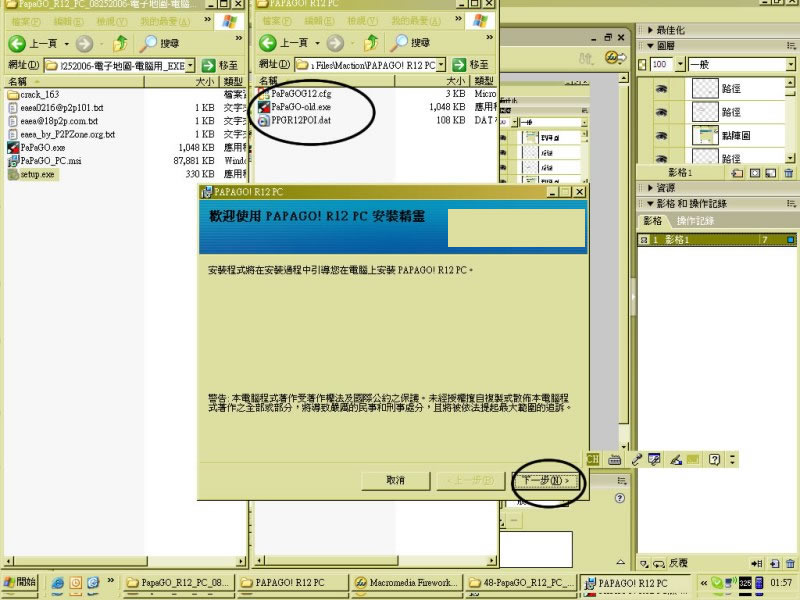Toggle visibility of the second 路徑 layer

click(661, 112)
